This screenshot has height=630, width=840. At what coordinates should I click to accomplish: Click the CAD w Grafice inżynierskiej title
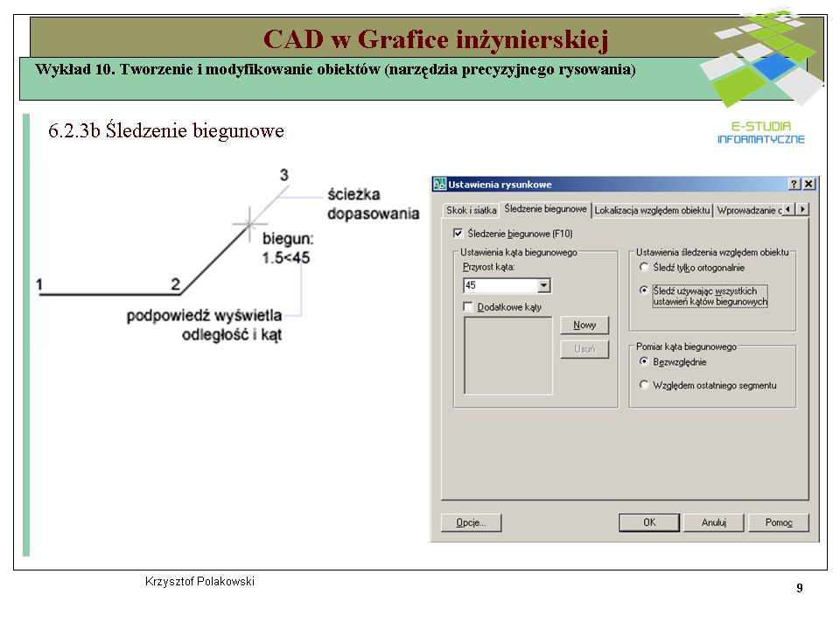(x=436, y=39)
